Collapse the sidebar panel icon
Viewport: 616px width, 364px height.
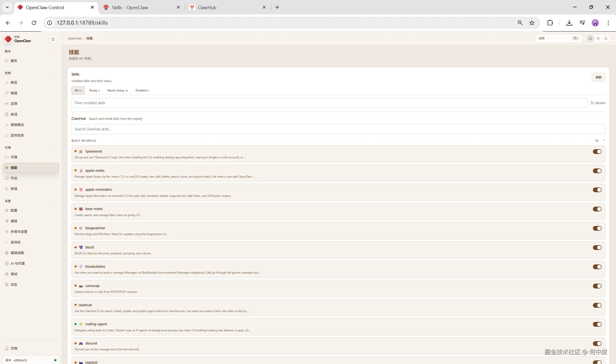pos(53,39)
